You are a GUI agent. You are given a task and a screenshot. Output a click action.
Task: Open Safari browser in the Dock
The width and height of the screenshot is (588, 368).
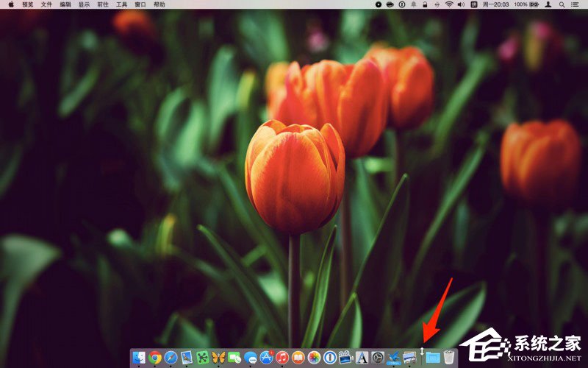click(171, 358)
